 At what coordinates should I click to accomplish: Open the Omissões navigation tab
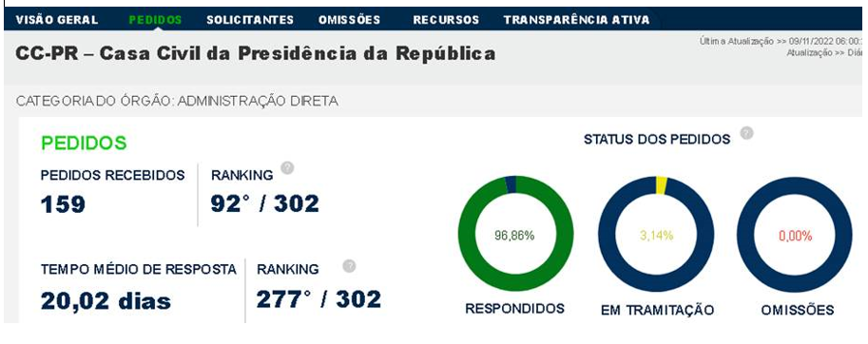tap(349, 20)
